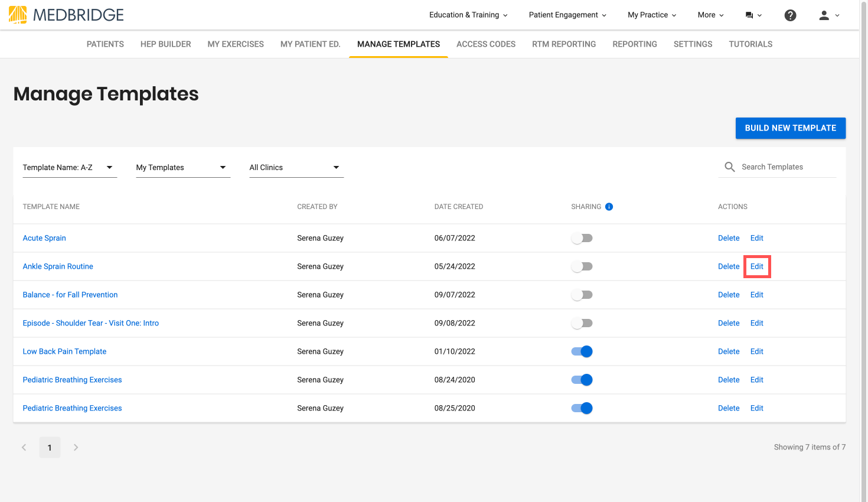Disable sharing for 08/25/2020 Pediatric Breathing Exercises
Viewport: 868px width, 502px height.
(582, 408)
